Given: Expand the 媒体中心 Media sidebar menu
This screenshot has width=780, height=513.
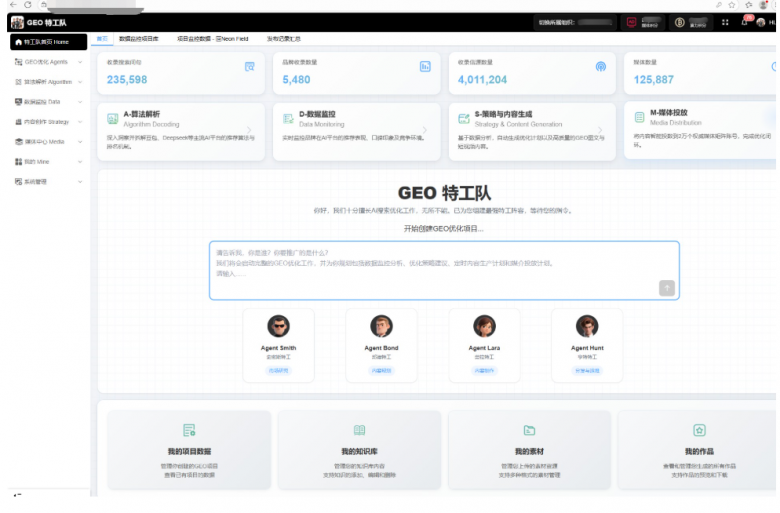Looking at the screenshot, I should coord(48,142).
